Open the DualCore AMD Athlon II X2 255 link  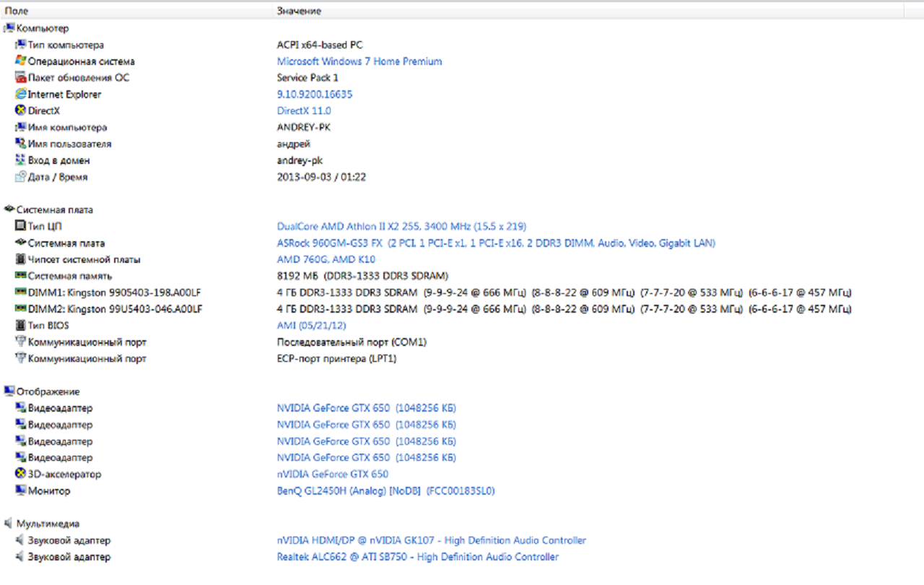pos(402,226)
